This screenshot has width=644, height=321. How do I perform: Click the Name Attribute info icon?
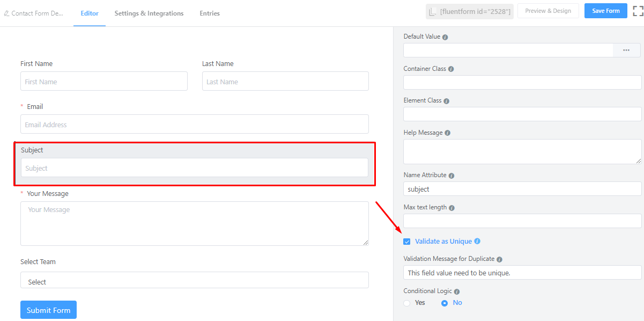coord(451,176)
